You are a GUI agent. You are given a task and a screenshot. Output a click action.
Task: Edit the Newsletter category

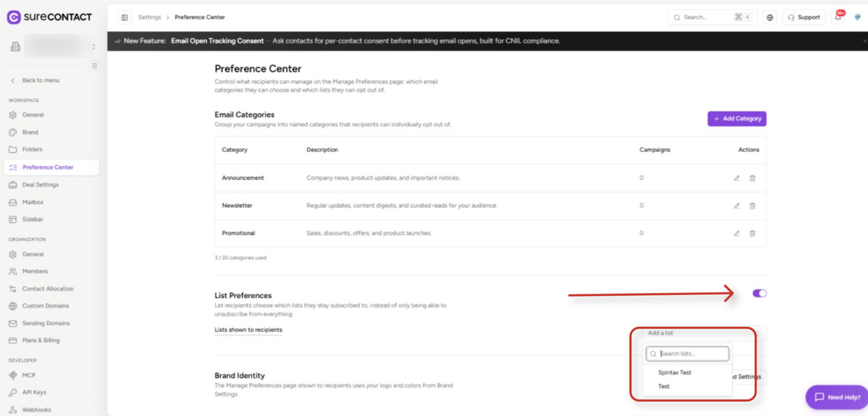[x=736, y=205]
